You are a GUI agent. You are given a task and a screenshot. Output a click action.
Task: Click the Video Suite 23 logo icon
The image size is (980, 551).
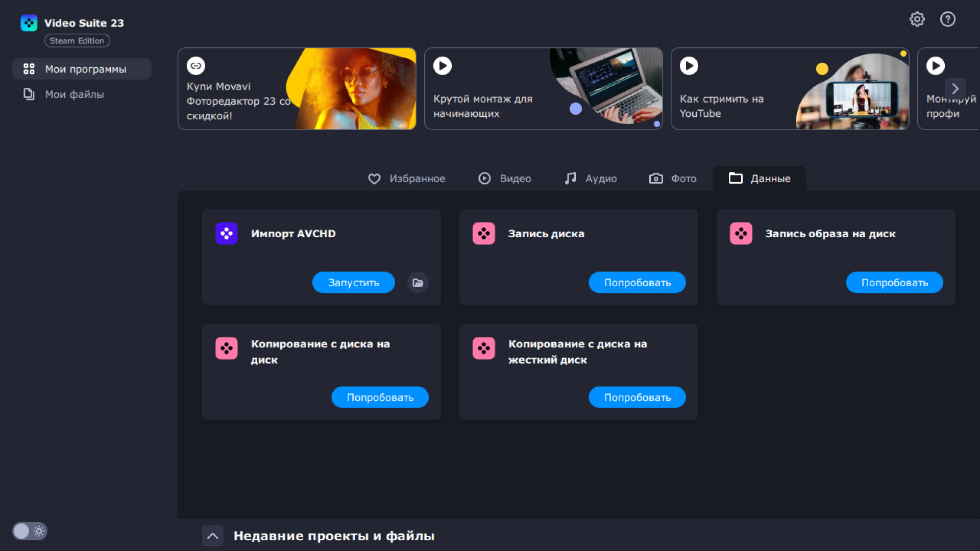[x=29, y=23]
